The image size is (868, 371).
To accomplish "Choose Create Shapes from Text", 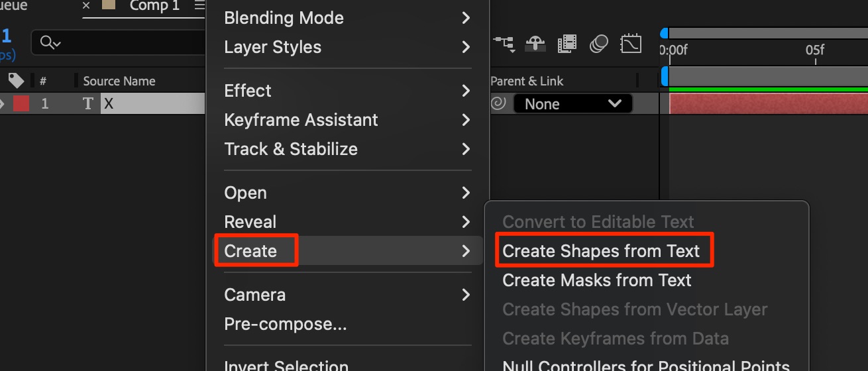I will tap(601, 251).
